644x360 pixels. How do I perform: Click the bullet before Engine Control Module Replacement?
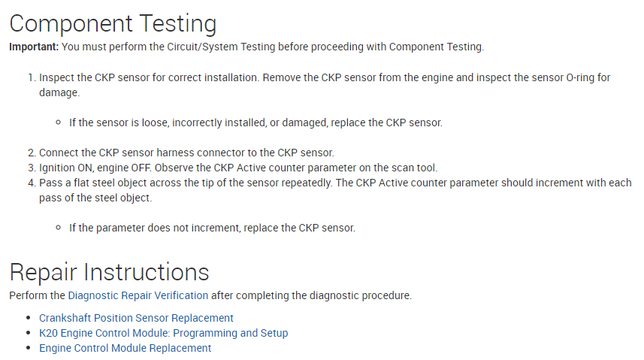tap(29, 348)
